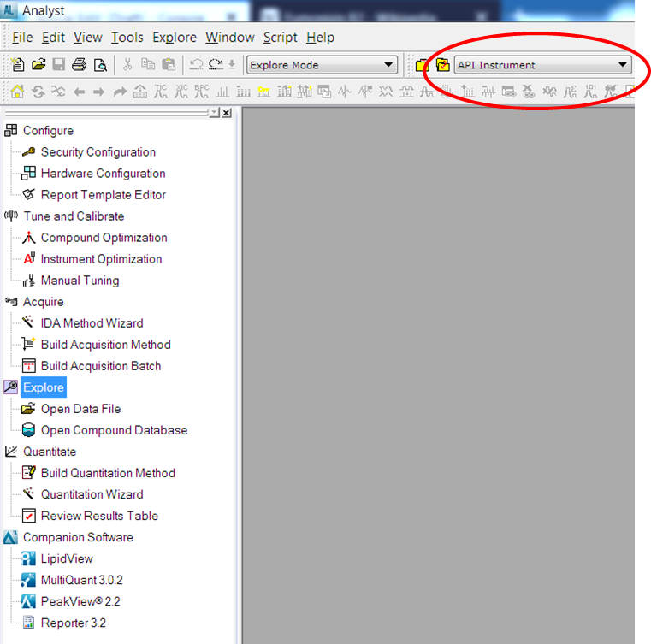
Task: Open Manual Tuning
Action: click(80, 281)
